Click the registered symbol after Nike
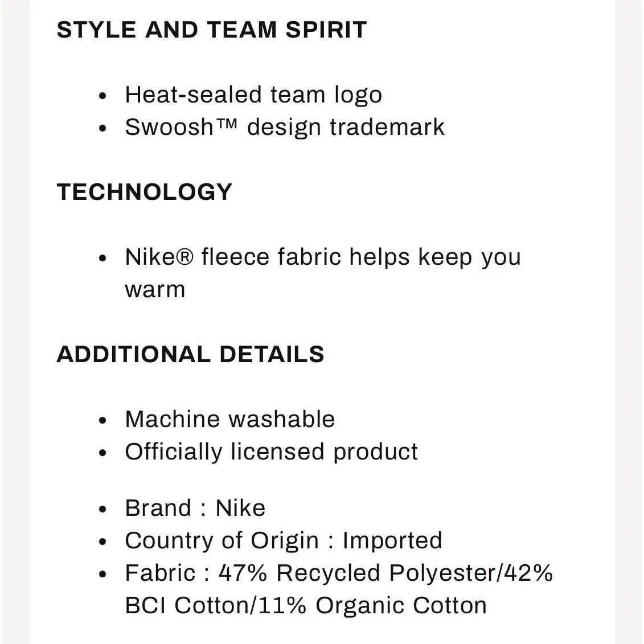This screenshot has height=644, width=644. pos(184,257)
